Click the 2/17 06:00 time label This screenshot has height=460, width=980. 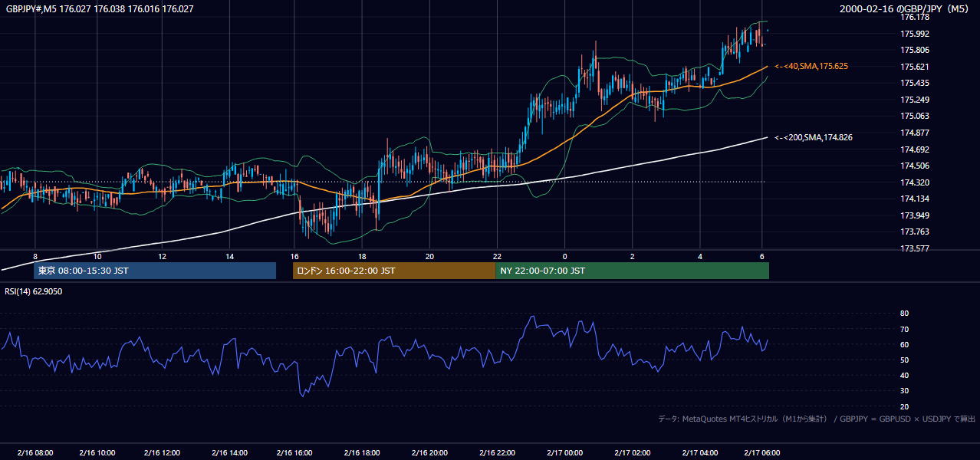761,452
